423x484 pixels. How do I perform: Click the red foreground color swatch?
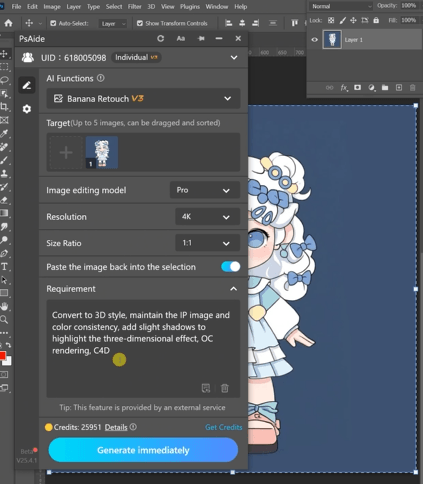point(2,355)
